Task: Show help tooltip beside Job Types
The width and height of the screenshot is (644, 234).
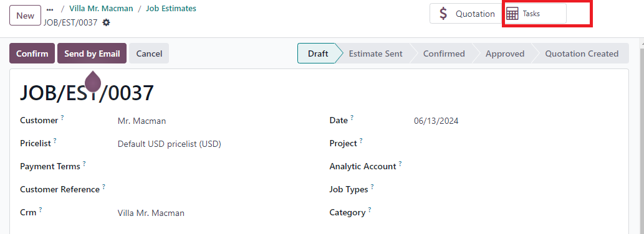Action: 372,186
